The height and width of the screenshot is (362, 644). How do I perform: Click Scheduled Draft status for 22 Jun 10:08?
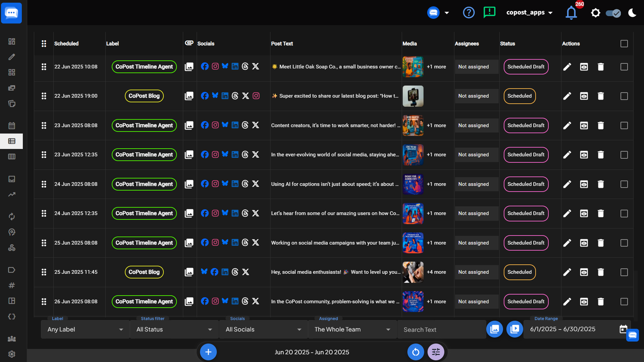(x=526, y=67)
